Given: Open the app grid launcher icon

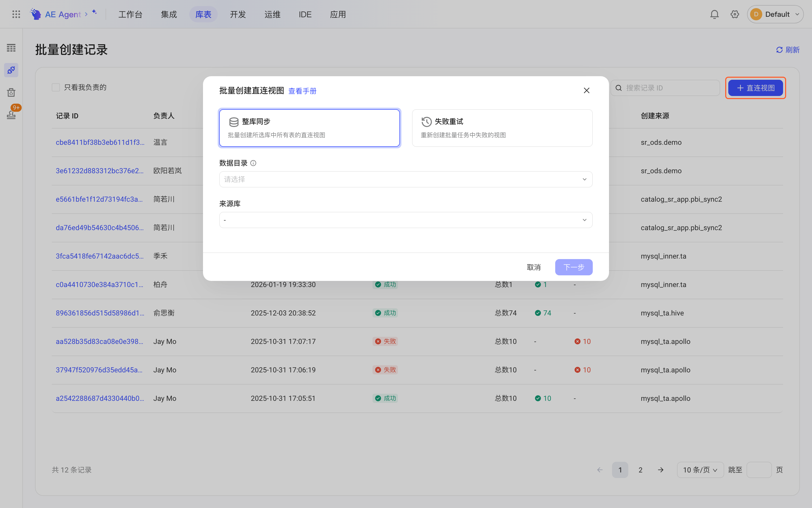Looking at the screenshot, I should tap(16, 14).
